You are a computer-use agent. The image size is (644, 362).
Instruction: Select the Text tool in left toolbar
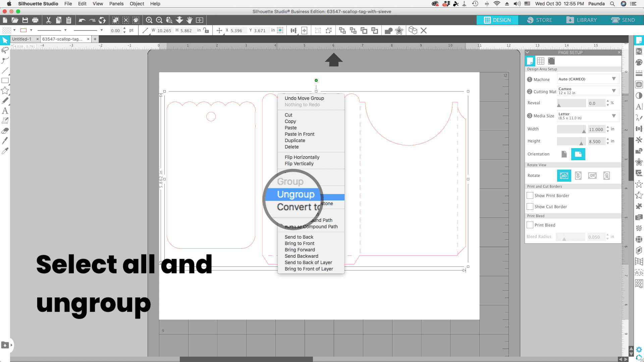[x=5, y=111]
